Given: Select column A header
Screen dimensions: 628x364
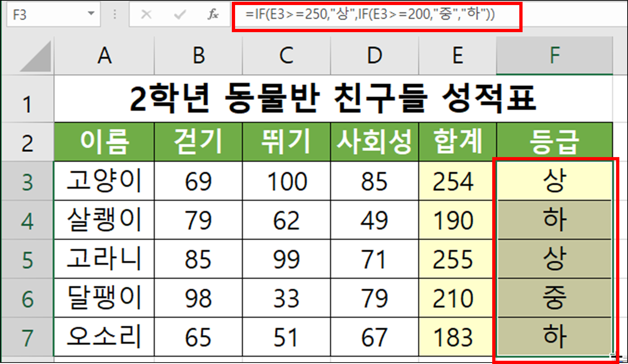Looking at the screenshot, I should click(104, 56).
